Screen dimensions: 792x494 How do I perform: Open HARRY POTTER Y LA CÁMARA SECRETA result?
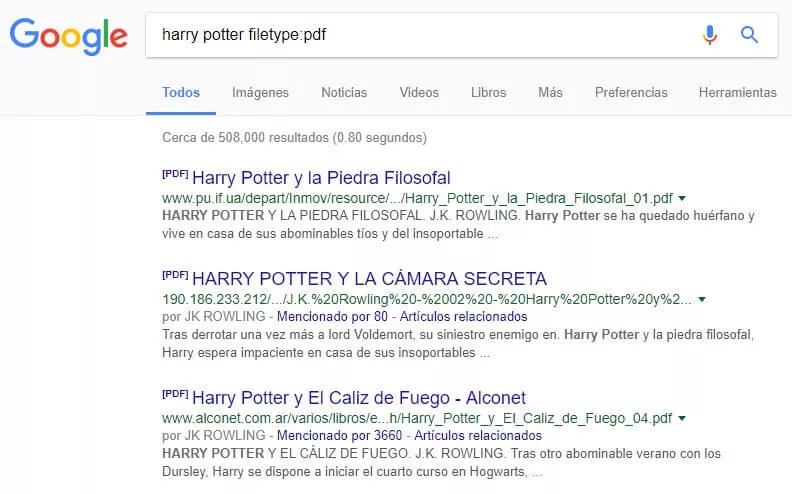[x=369, y=279]
